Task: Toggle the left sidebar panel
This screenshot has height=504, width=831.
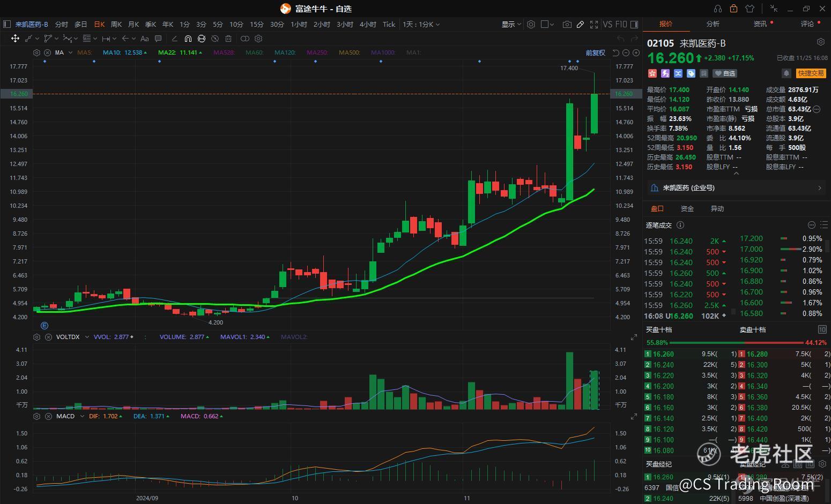Action: (7, 24)
